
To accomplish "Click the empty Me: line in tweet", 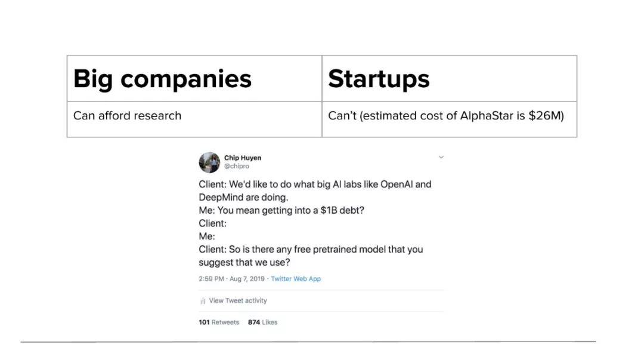I will point(207,236).
